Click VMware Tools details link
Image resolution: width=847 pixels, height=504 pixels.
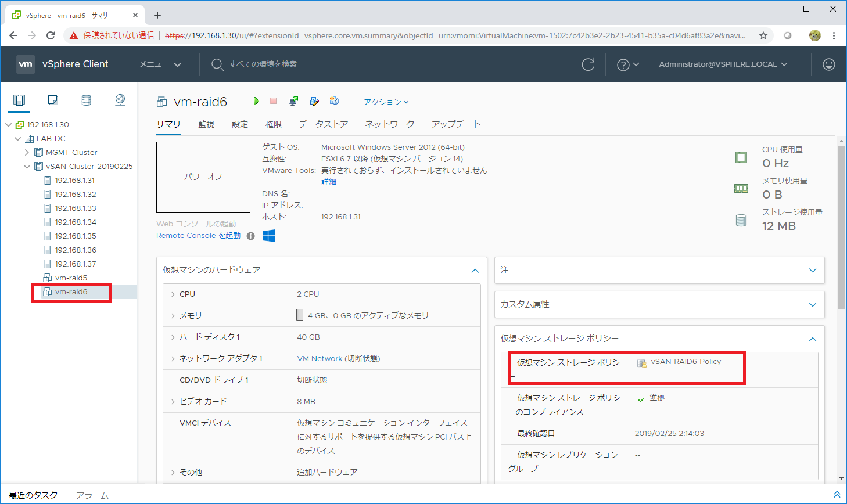click(329, 182)
